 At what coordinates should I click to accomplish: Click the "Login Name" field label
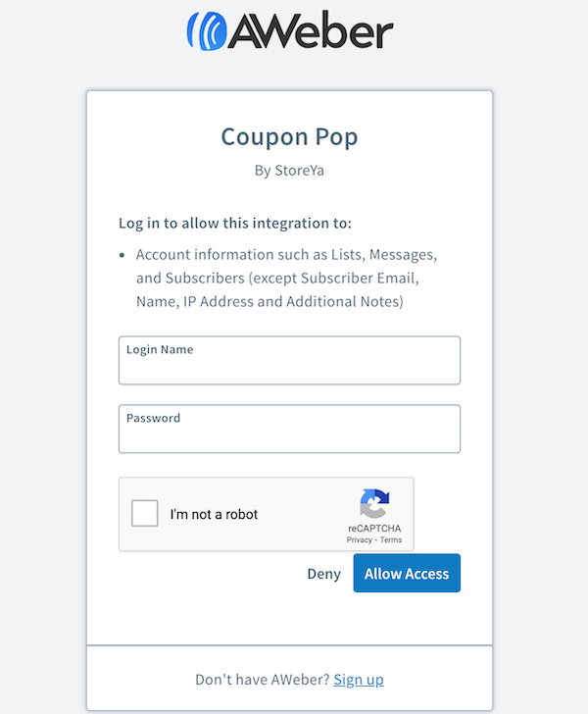click(x=160, y=349)
